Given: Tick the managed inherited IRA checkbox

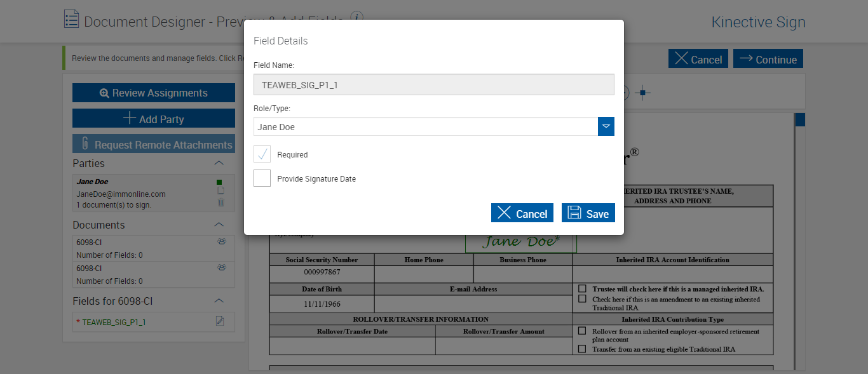Looking at the screenshot, I should coord(582,288).
